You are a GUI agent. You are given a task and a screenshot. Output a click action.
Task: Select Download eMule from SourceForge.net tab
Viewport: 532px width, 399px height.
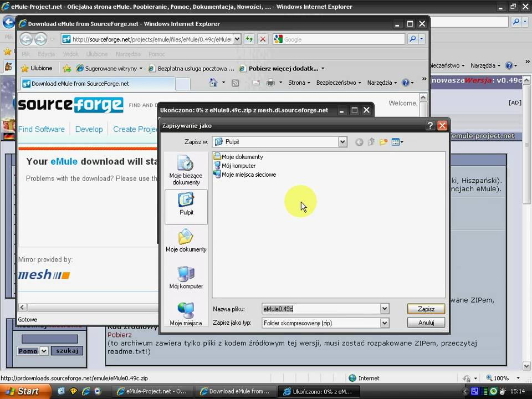[x=98, y=84]
